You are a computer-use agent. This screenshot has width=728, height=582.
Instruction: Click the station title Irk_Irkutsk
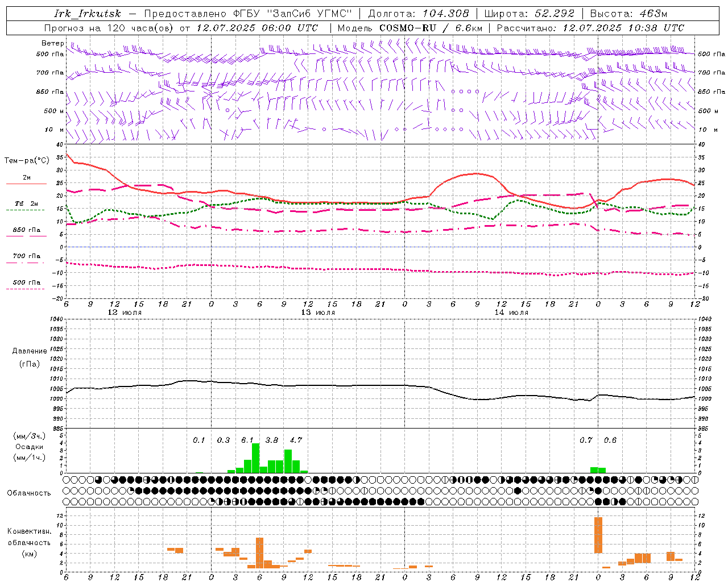87,14
